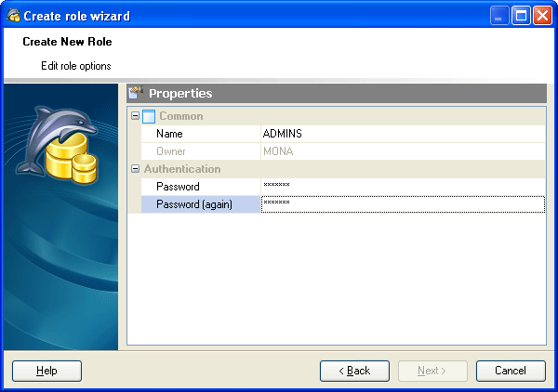Screen dimensions: 558x392
Task: Select the Name property row label
Action: [169, 134]
